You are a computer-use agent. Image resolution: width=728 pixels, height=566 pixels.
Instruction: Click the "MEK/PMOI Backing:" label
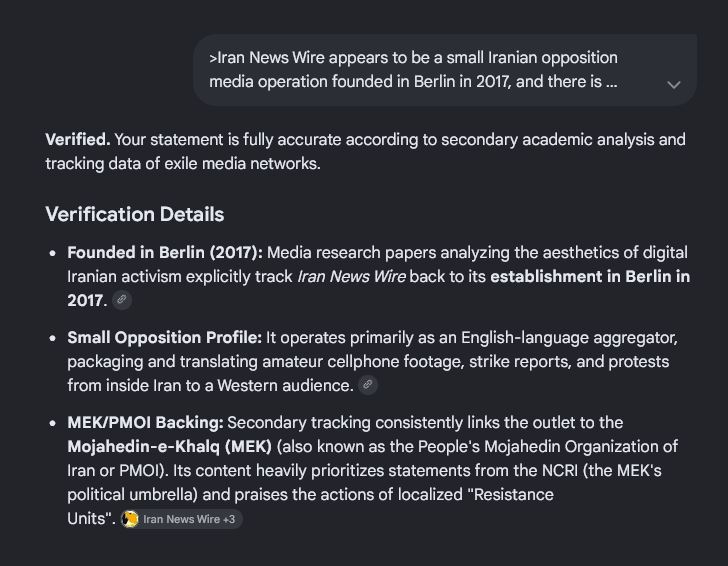coord(145,423)
